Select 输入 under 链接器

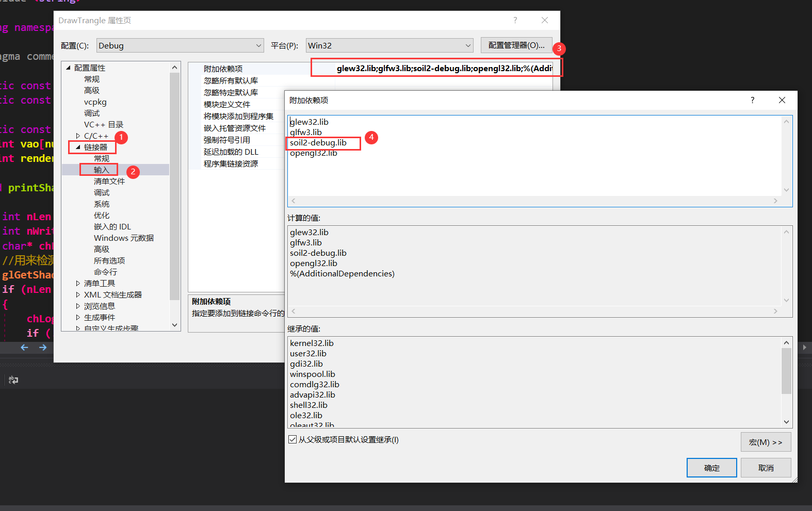click(102, 170)
